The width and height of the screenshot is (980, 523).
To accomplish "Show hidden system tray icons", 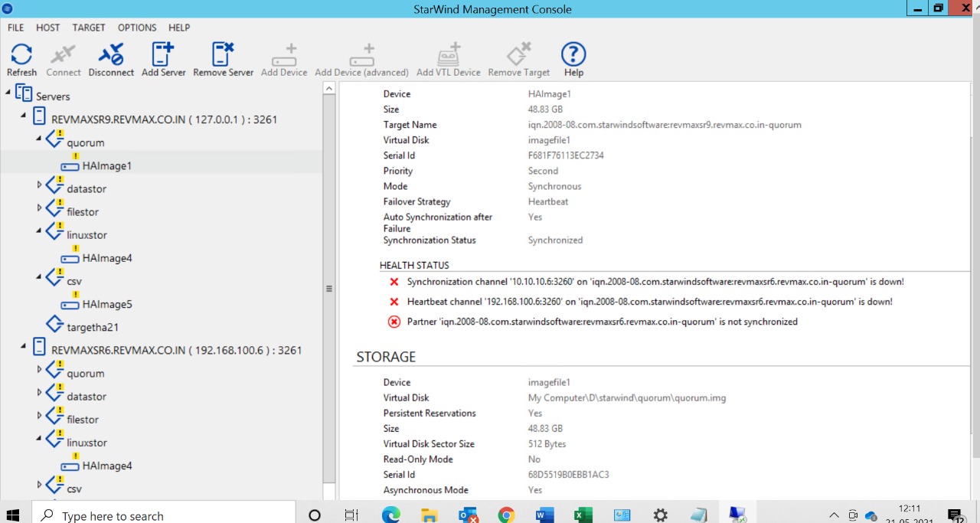I will coord(835,515).
